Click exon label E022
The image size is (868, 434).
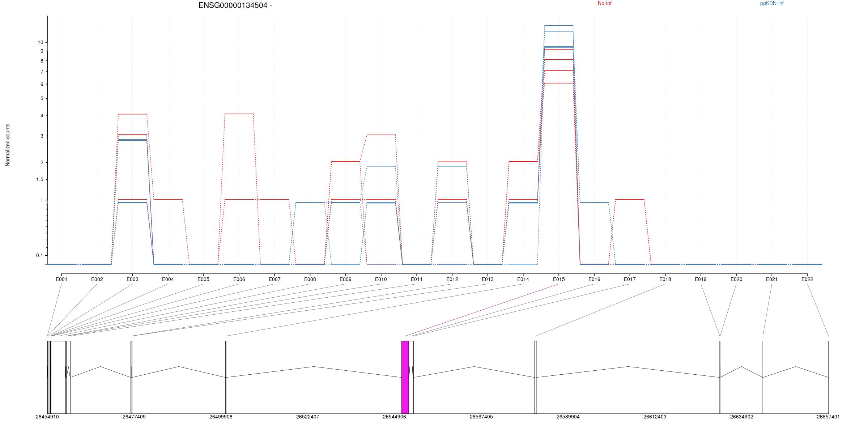(x=807, y=279)
